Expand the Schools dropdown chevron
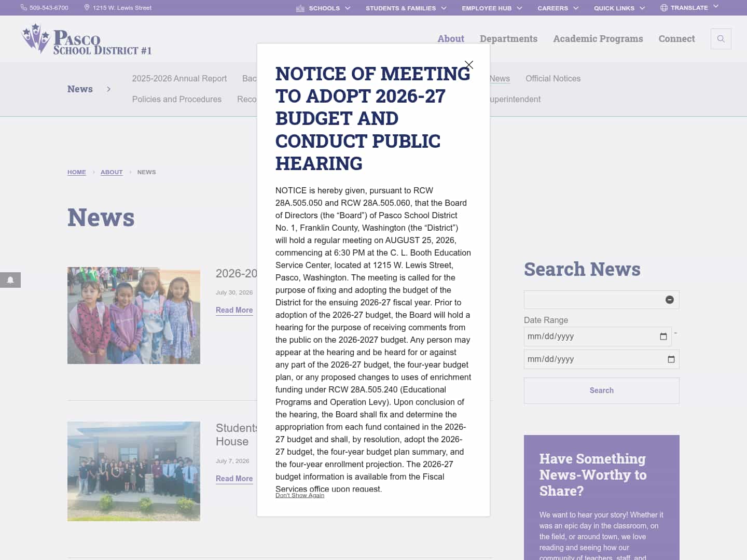 pyautogui.click(x=348, y=8)
